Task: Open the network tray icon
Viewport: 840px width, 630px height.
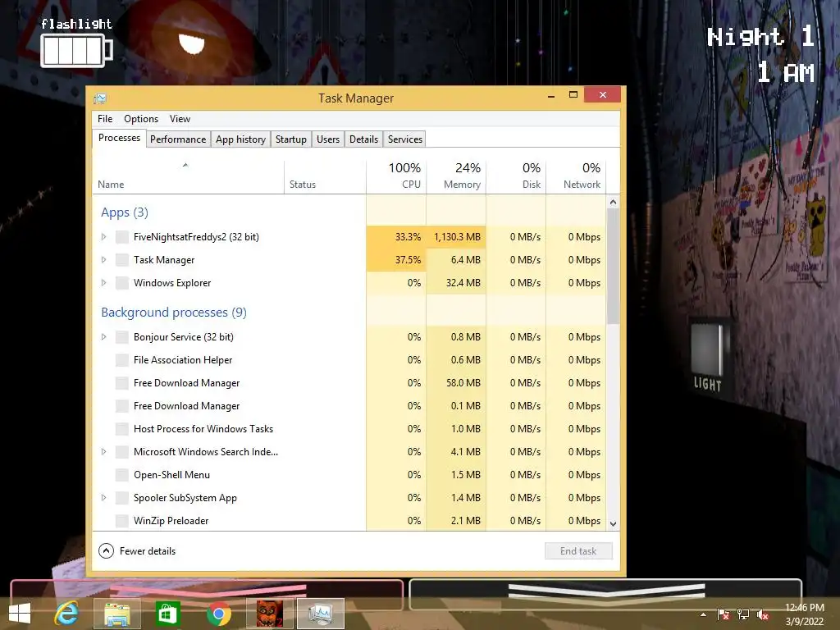Action: (x=743, y=614)
